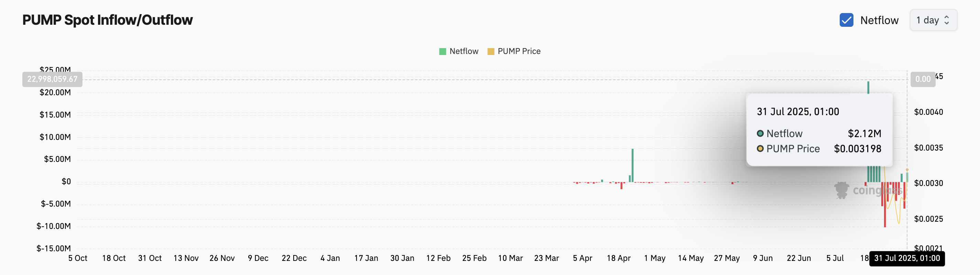Toggle the yellow PUMP Price legend swatch
Viewport: 980px width, 275px height.
tap(491, 51)
